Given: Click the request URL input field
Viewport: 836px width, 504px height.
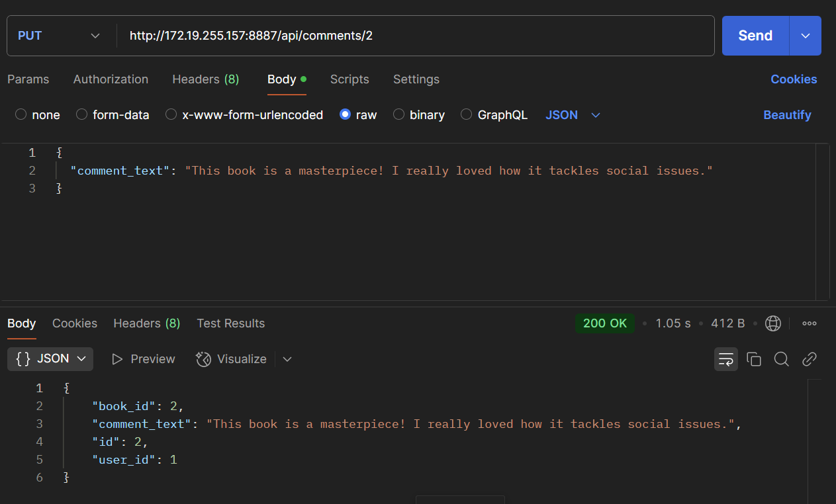Looking at the screenshot, I should (416, 36).
